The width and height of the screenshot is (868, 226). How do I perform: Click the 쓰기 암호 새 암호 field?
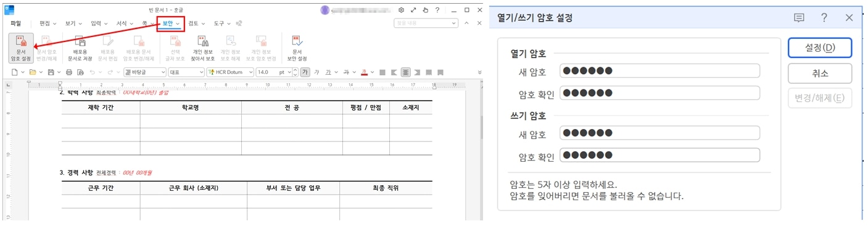(659, 133)
